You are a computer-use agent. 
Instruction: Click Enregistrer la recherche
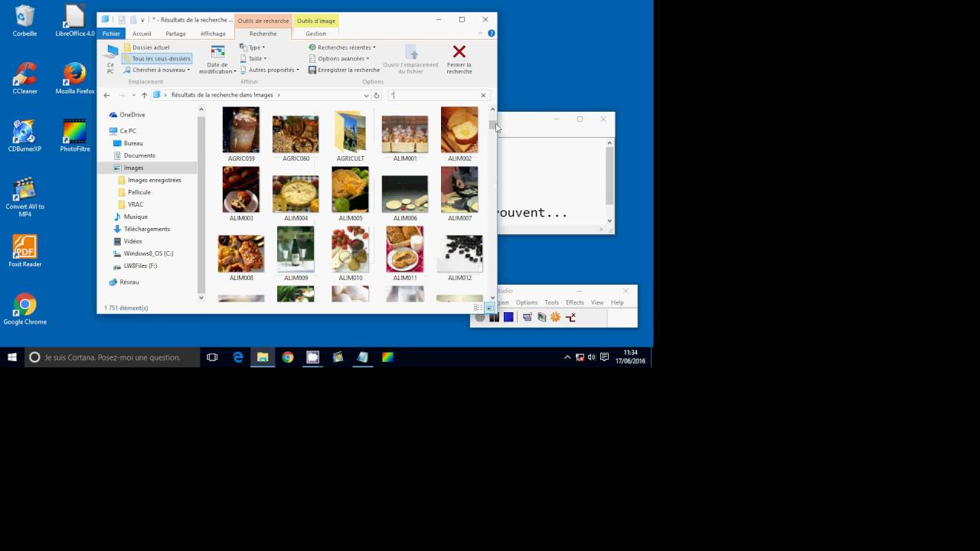[344, 70]
